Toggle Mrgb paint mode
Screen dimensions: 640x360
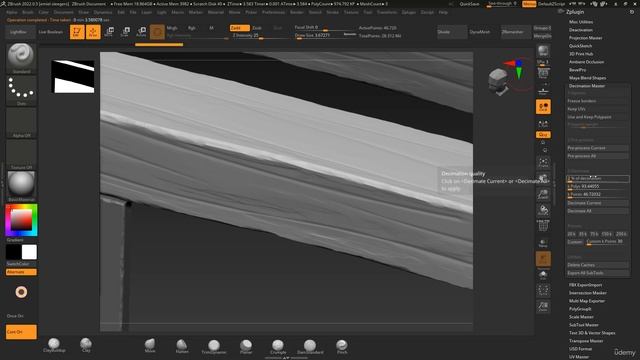pos(172,28)
